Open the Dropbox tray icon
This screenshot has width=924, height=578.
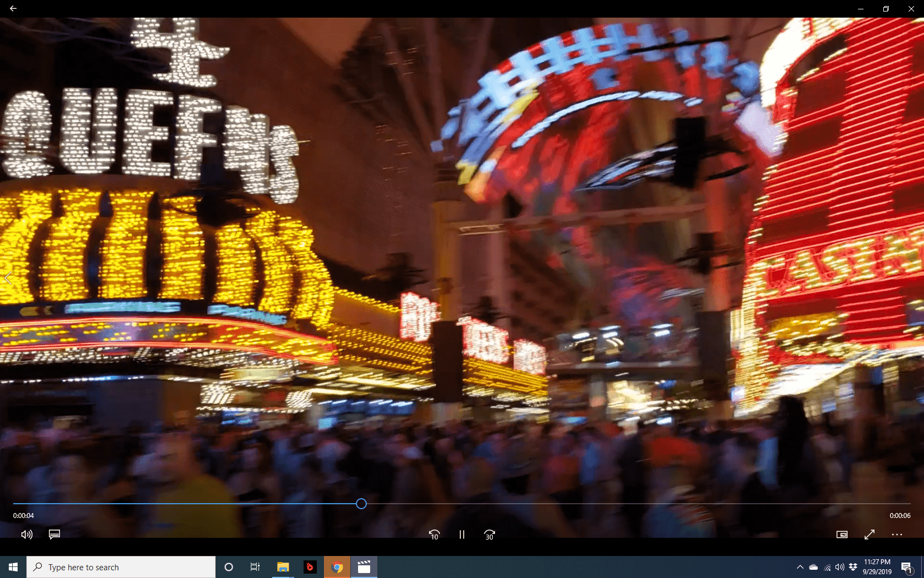point(853,567)
